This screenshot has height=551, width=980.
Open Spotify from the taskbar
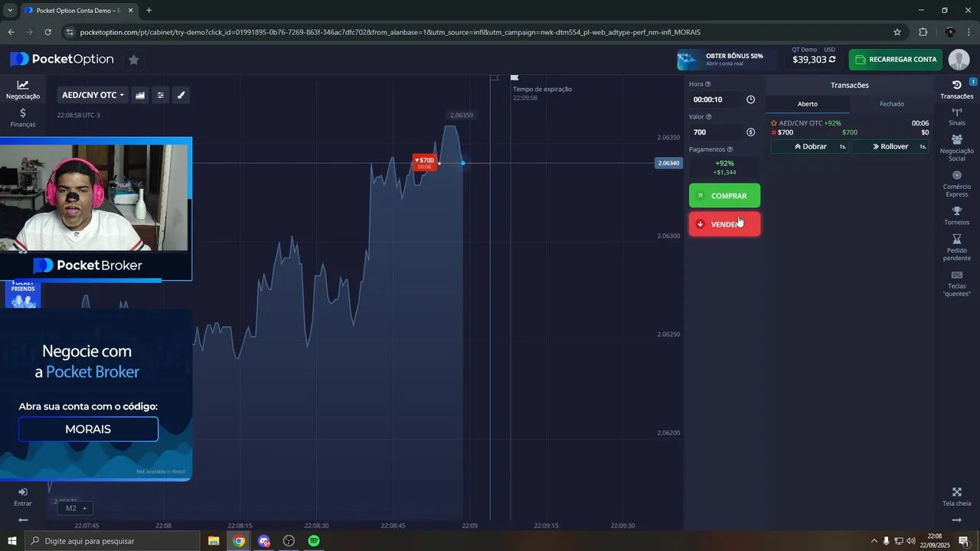314,541
